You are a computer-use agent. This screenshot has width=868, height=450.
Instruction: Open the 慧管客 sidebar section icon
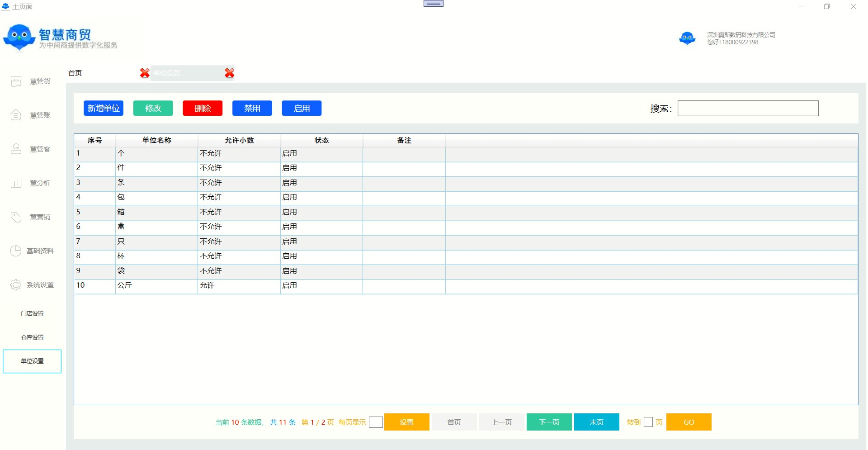click(16, 149)
